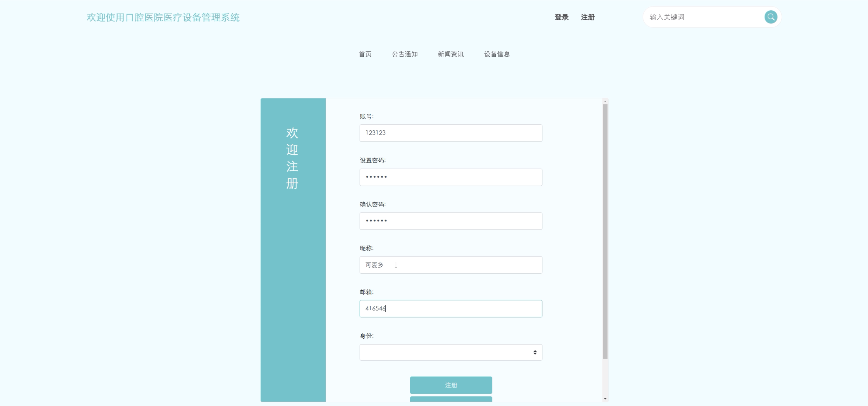Focus the 设置密码 password field
Viewport: 868px width, 406px height.
pos(451,177)
